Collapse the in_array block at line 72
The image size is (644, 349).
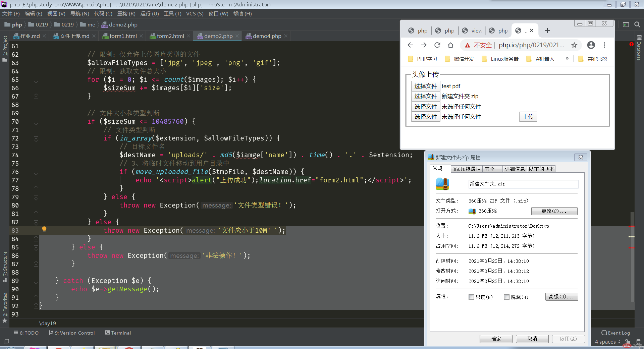point(36,138)
